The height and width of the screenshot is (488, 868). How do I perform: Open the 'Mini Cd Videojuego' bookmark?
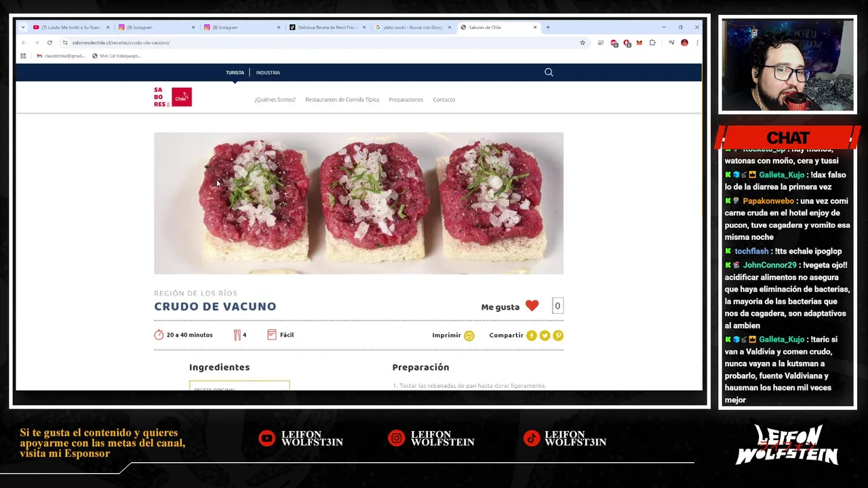tap(116, 56)
